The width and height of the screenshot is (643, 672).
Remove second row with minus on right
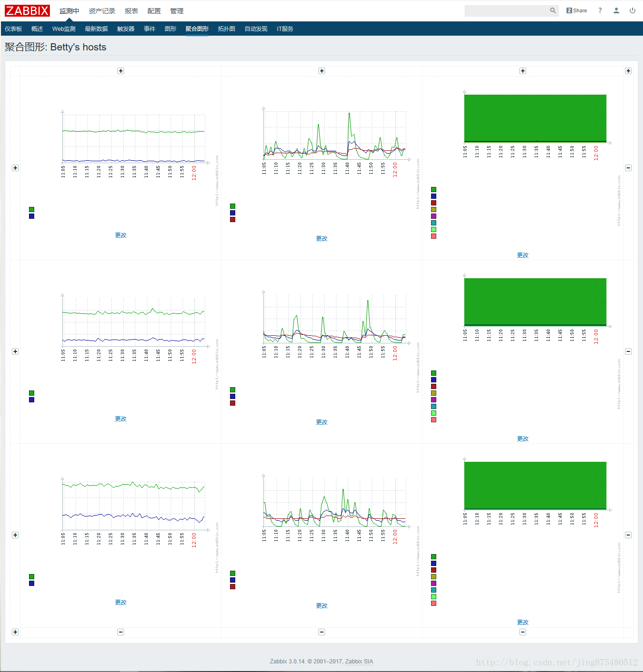click(x=628, y=351)
